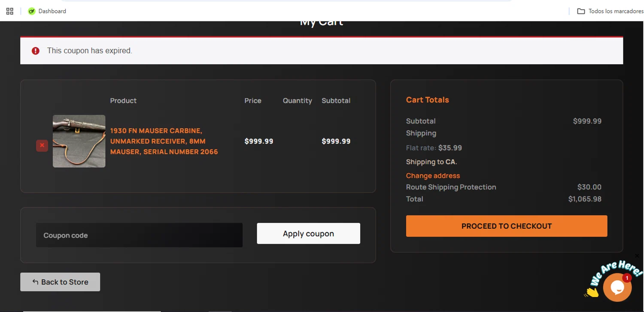This screenshot has height=312, width=644.
Task: Dismiss the We Are Here chat popup
Action: point(637,256)
